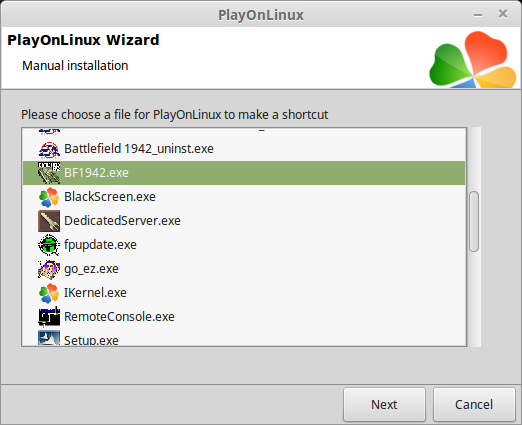Click the BF1942.exe tank icon

click(x=49, y=173)
